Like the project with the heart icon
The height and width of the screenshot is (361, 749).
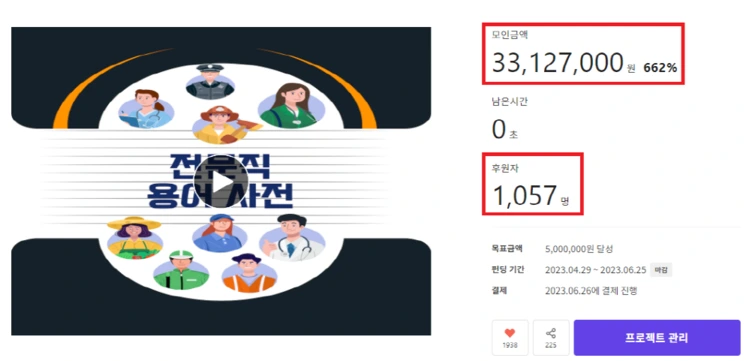(510, 337)
